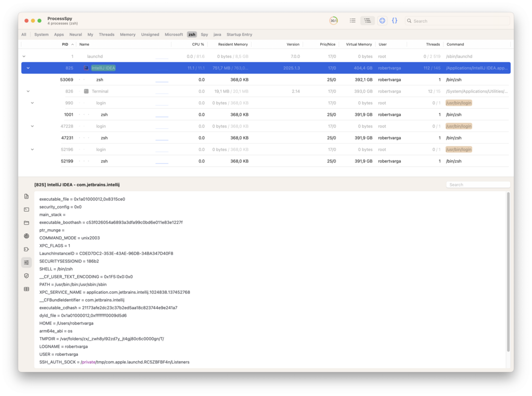Viewport: 532px width, 396px height.
Task: Open the terminal pane icon in sidebar
Action: click(x=26, y=210)
